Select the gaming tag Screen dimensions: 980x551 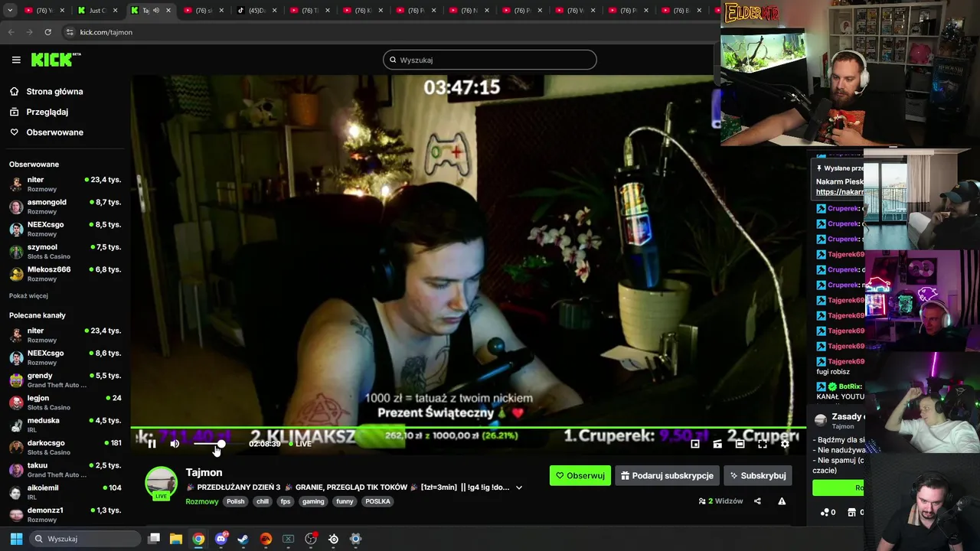[313, 501]
